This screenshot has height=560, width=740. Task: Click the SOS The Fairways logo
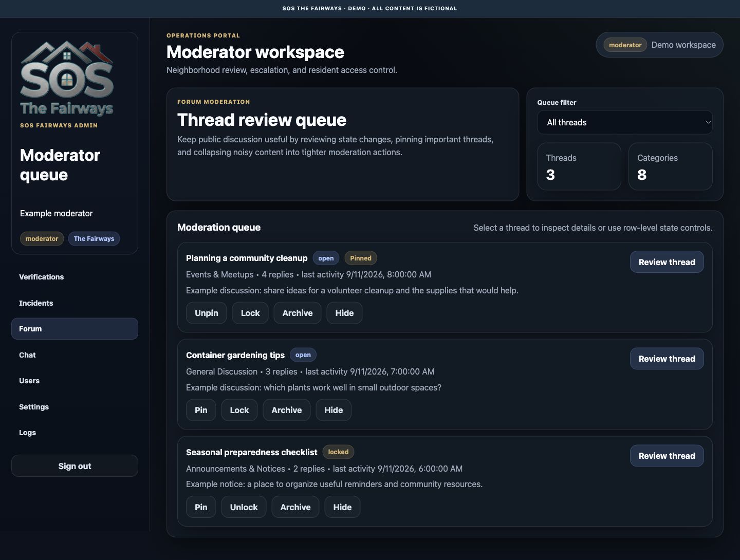tap(67, 79)
